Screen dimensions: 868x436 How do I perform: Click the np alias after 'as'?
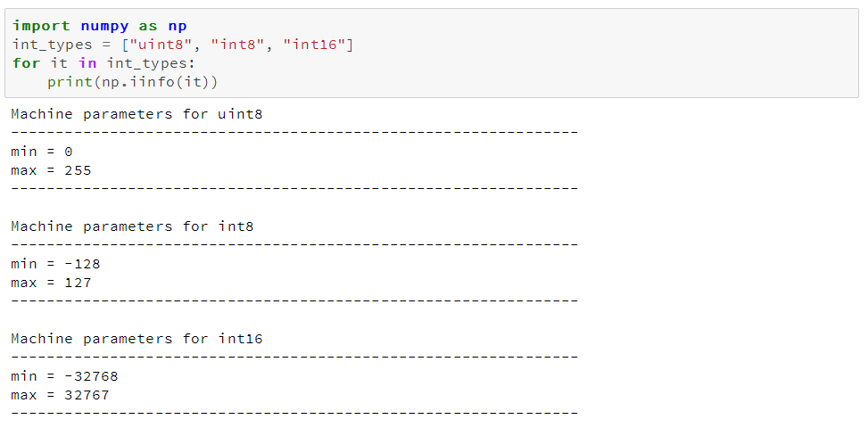(x=177, y=26)
